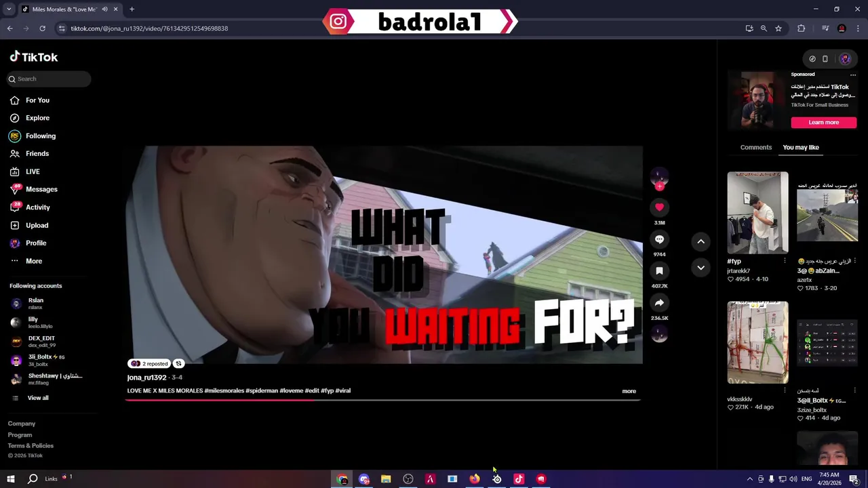The image size is (868, 488).
Task: Open the account avatar menu at top right
Action: pyautogui.click(x=845, y=59)
